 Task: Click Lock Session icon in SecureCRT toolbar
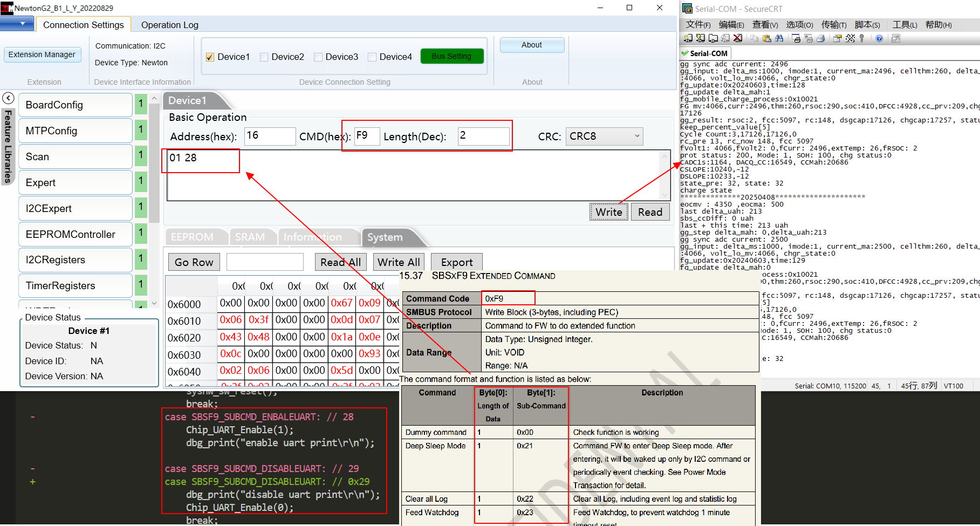(896, 38)
